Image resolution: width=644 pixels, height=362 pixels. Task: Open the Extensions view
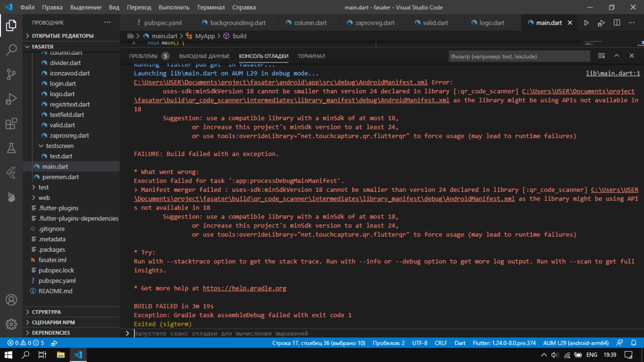click(11, 124)
